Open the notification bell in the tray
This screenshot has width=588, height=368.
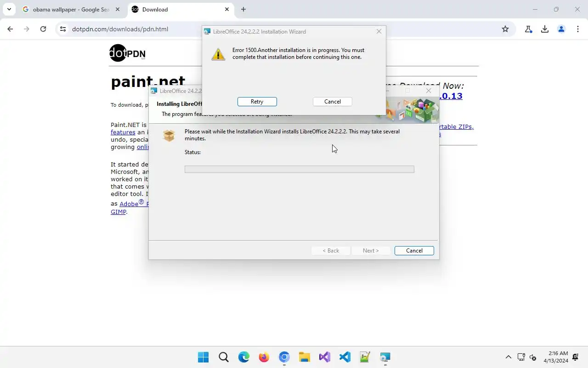576,357
